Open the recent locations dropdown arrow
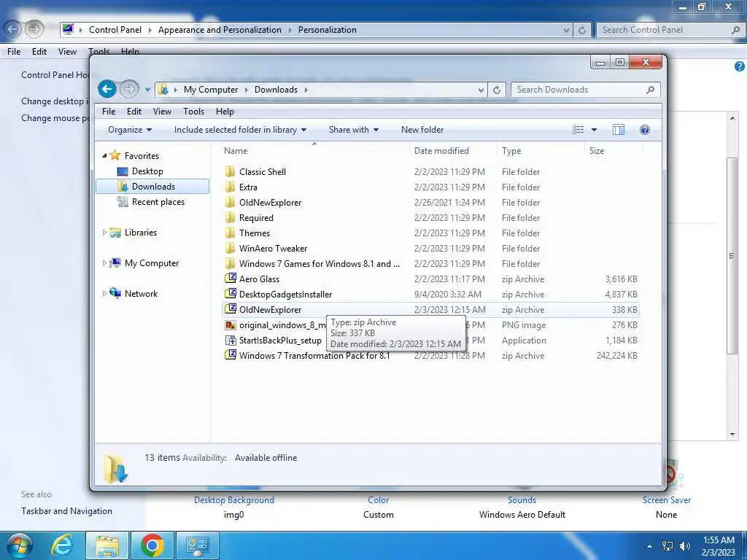Viewport: 747px width, 560px height. (147, 89)
